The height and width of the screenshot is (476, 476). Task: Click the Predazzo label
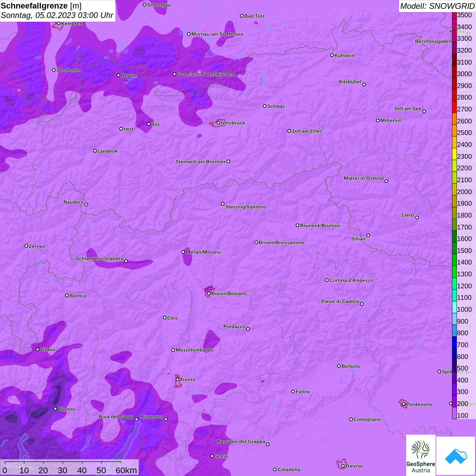click(x=234, y=326)
